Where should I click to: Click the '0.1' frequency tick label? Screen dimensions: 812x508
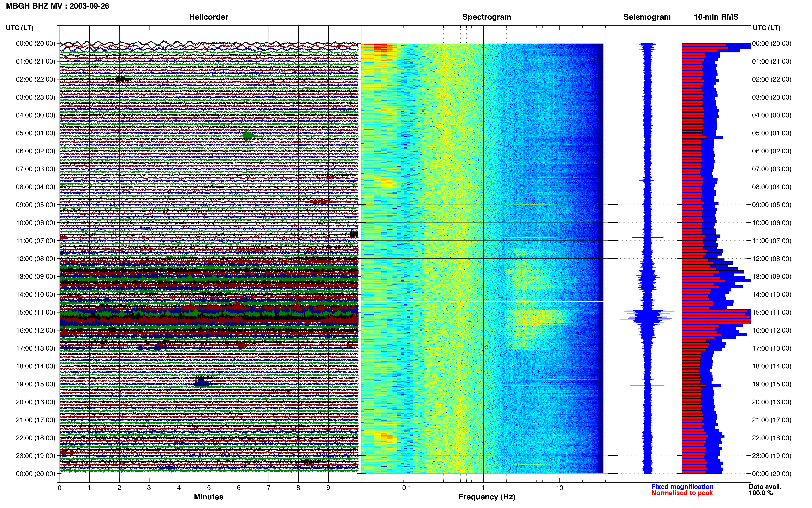(x=407, y=487)
